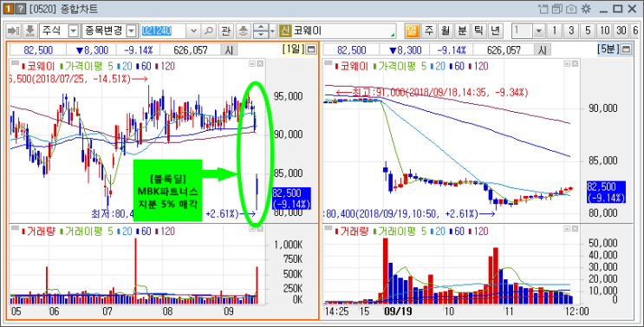Choose the 30 interval preset button
Image resolution: width=644 pixels, height=327 pixels.
click(x=621, y=30)
